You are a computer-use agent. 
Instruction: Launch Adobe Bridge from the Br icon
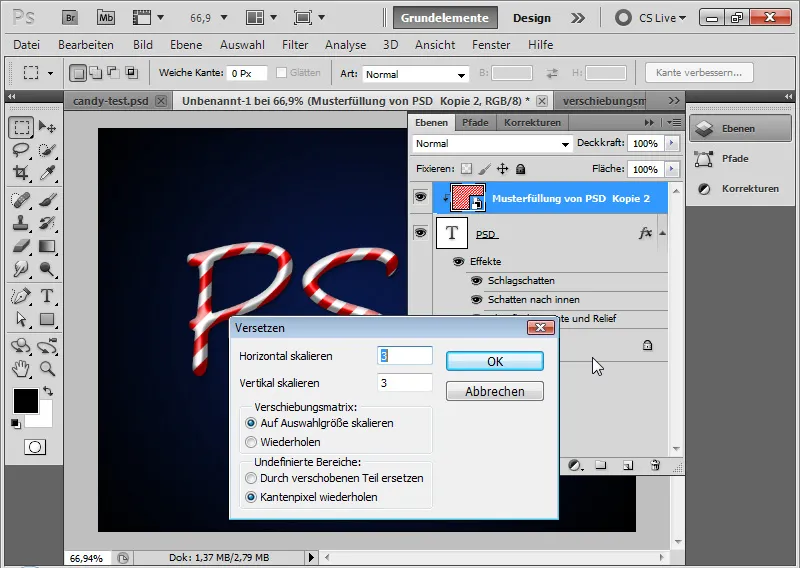point(70,18)
